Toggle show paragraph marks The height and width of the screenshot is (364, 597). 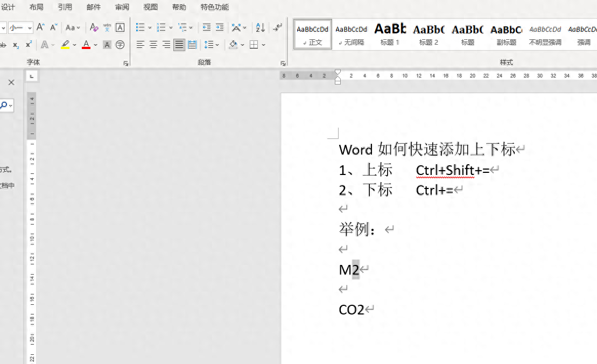[x=278, y=27]
